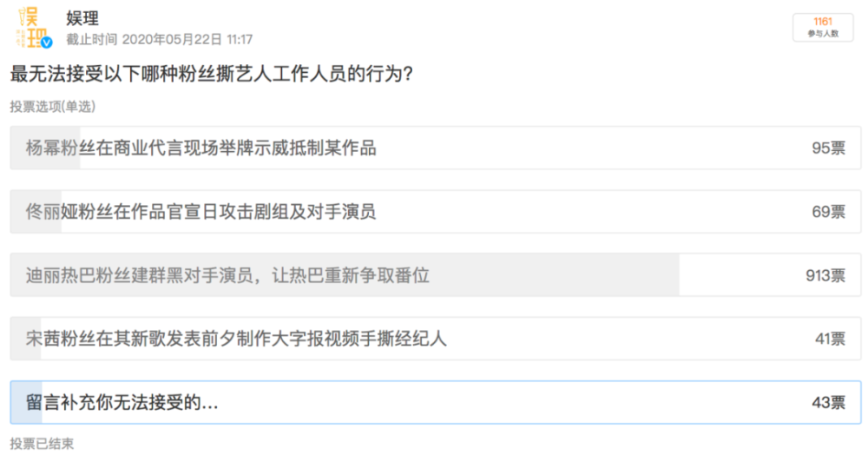This screenshot has height=475, width=868.
Task: View the 1161 参与人数 participant counter
Action: click(823, 27)
